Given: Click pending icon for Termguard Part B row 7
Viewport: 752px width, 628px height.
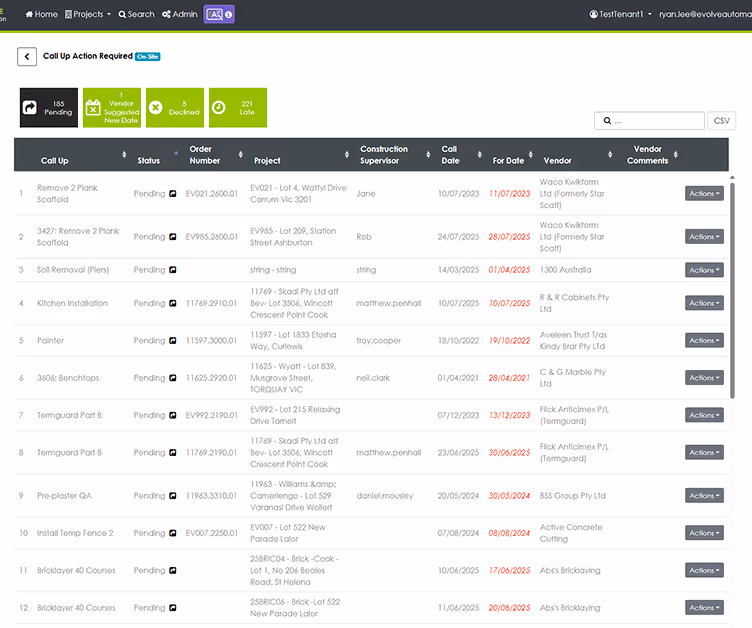Looking at the screenshot, I should pyautogui.click(x=173, y=415).
